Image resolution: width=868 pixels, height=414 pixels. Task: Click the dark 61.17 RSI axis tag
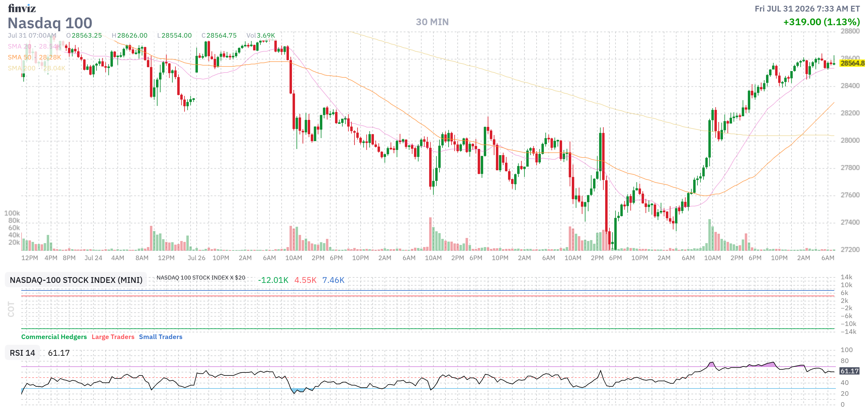(x=849, y=371)
